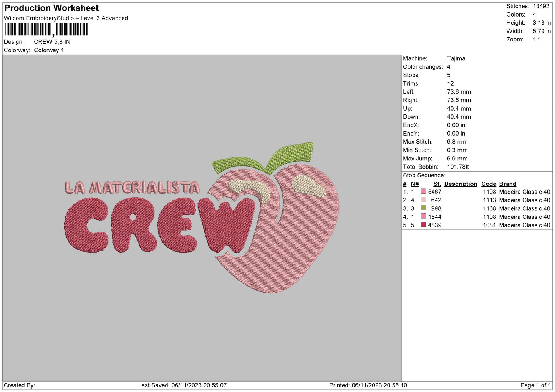Click the Stitches count 13492
555x392 pixels.
(541, 6)
